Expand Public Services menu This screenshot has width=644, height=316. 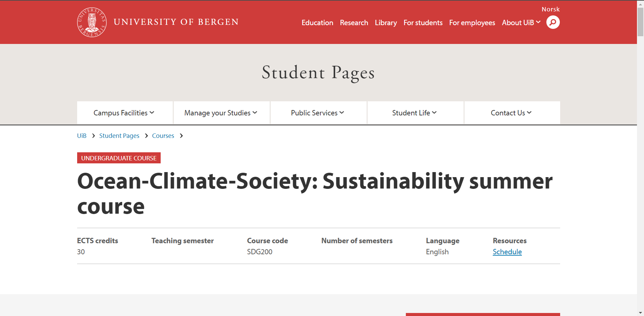click(318, 113)
